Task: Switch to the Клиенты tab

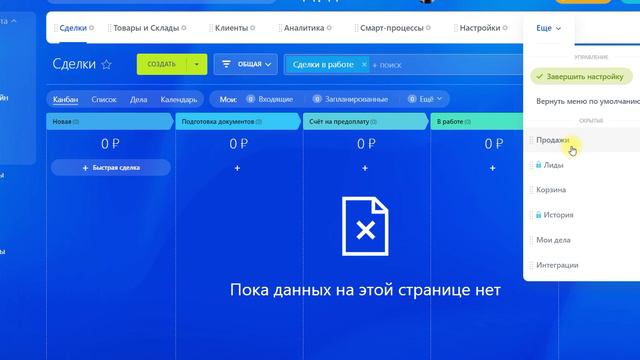Action: 231,28
